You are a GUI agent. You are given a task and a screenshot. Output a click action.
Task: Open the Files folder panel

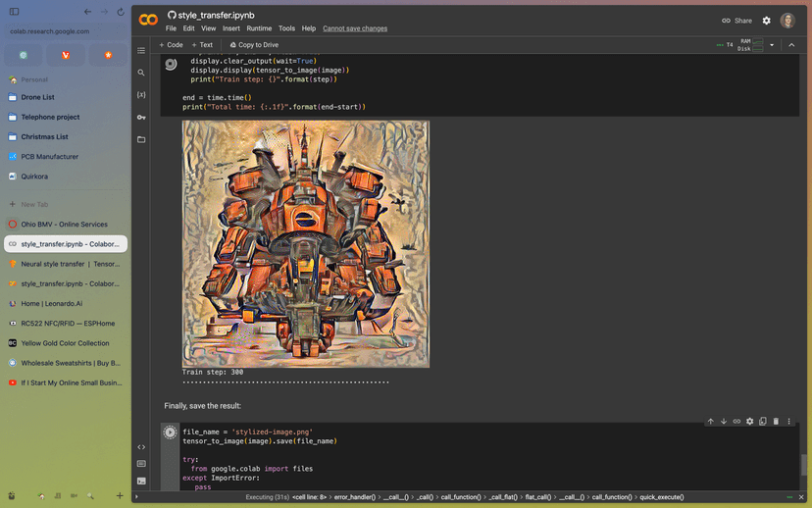point(141,139)
